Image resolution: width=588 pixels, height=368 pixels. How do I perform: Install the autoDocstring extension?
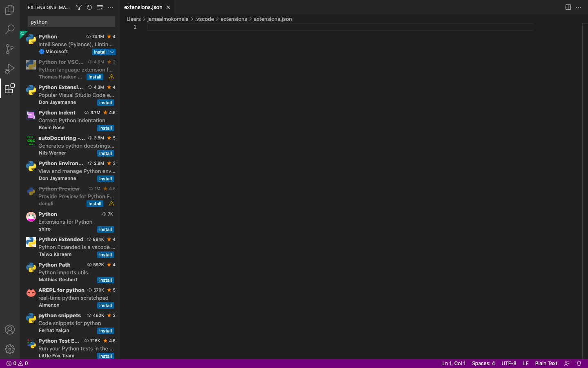105,153
